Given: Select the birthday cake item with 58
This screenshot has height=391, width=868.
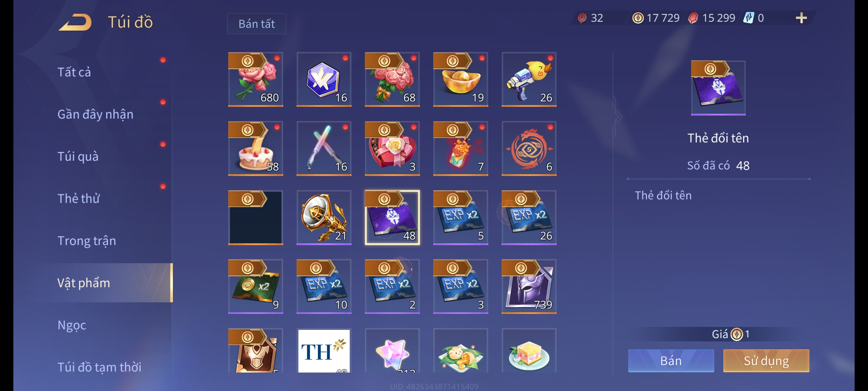Looking at the screenshot, I should [255, 148].
